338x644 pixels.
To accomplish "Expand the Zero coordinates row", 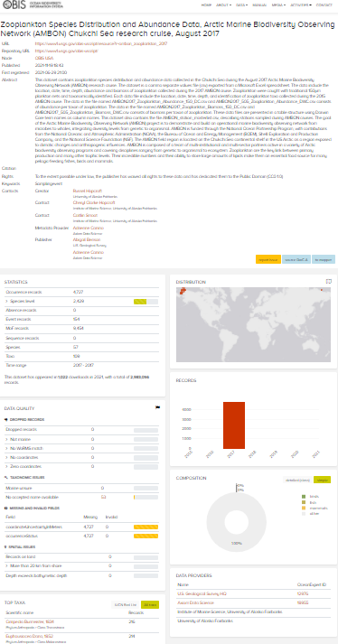I will click(x=81, y=466).
